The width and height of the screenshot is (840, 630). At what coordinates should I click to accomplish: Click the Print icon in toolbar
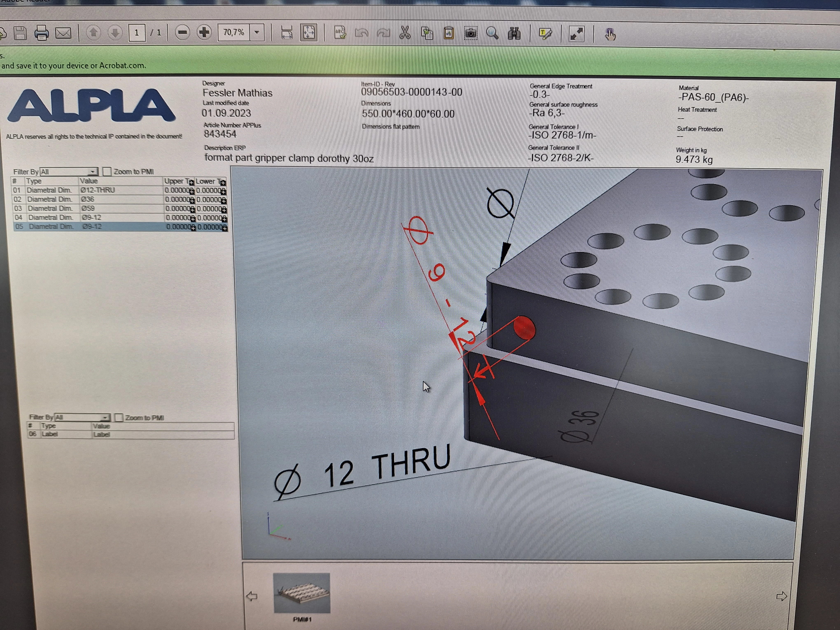coord(41,33)
